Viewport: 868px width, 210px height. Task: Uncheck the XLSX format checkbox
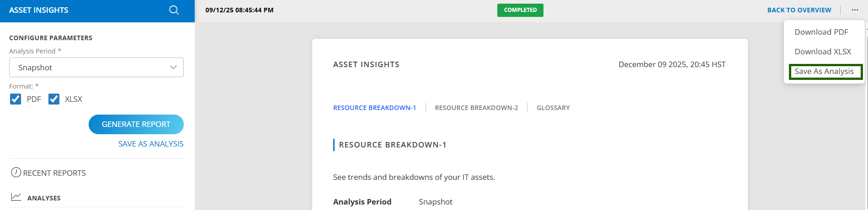(54, 99)
